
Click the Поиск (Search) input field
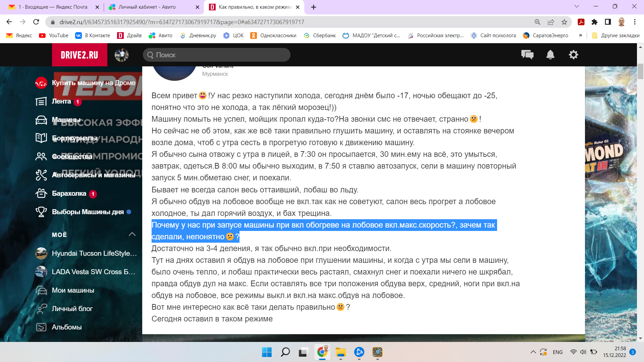tap(216, 54)
